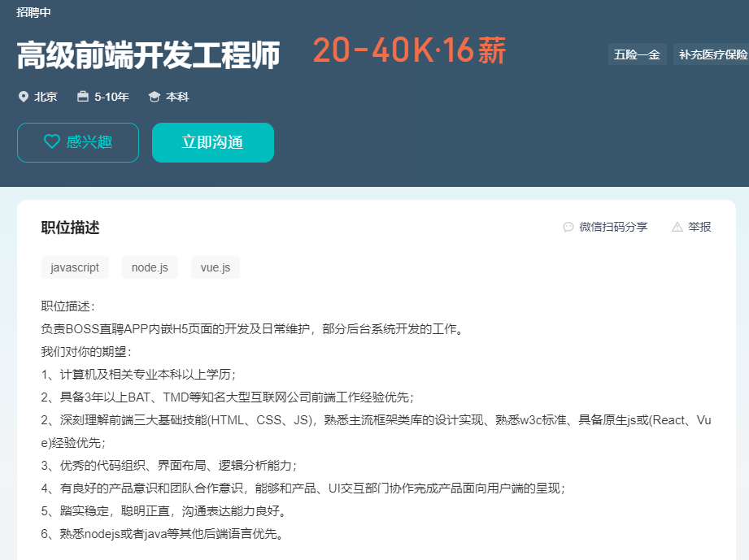Select the node.js skill tag
Image resolution: width=749 pixels, height=560 pixels.
150,267
